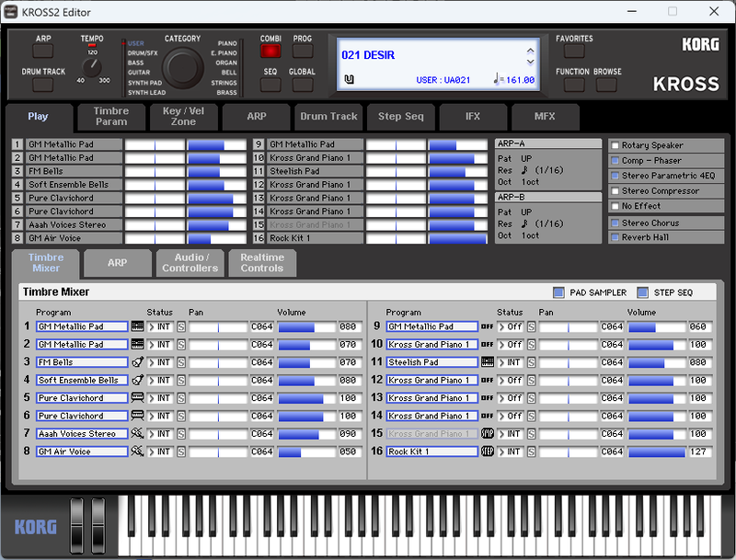The width and height of the screenshot is (736, 560).
Task: Open Off status dropdown on timbre 13
Action: [x=511, y=398]
